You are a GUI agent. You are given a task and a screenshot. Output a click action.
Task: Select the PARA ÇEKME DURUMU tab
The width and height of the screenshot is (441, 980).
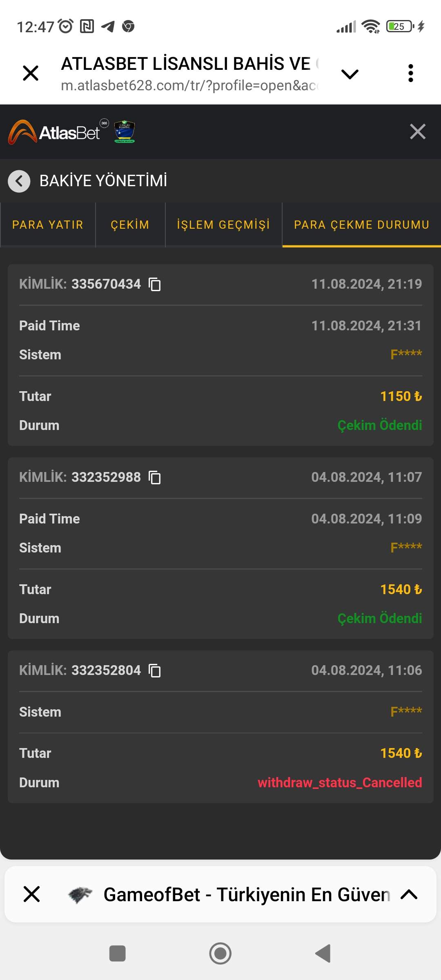pos(361,225)
